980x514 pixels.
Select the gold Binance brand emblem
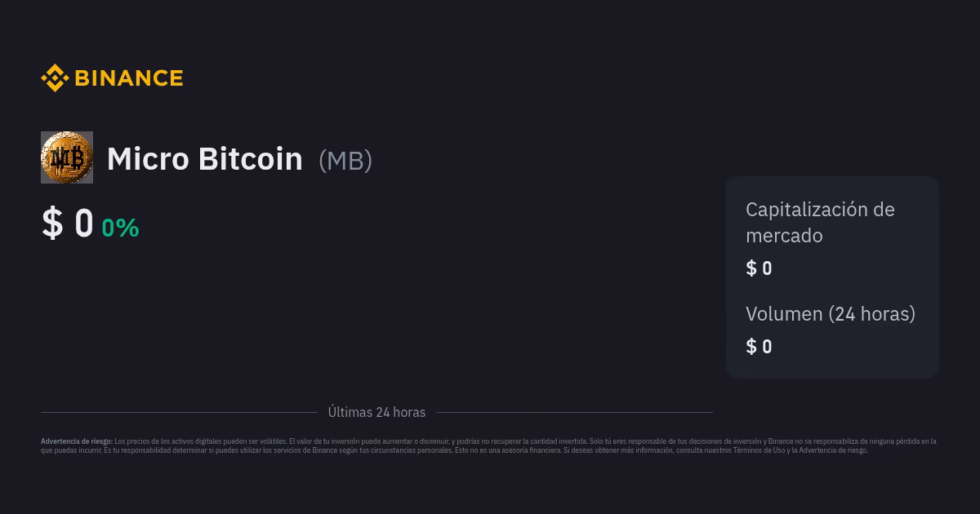click(54, 78)
